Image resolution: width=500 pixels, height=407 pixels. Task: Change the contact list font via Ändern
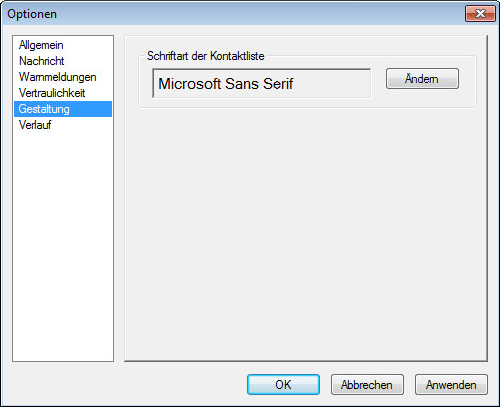(422, 79)
